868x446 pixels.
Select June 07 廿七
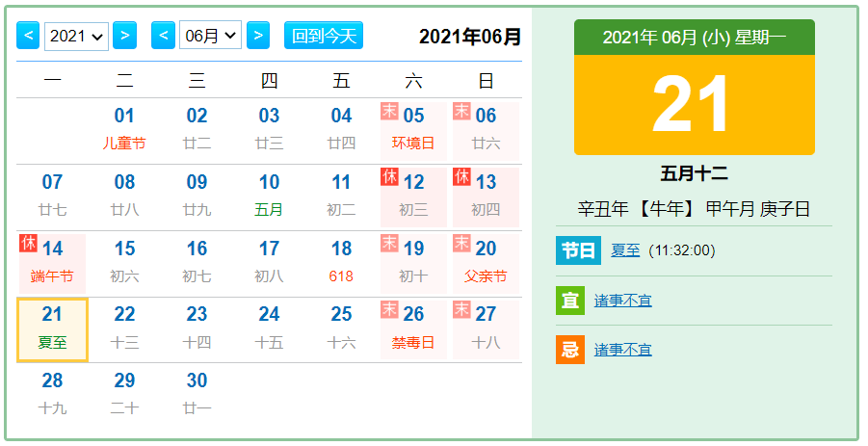(x=52, y=197)
